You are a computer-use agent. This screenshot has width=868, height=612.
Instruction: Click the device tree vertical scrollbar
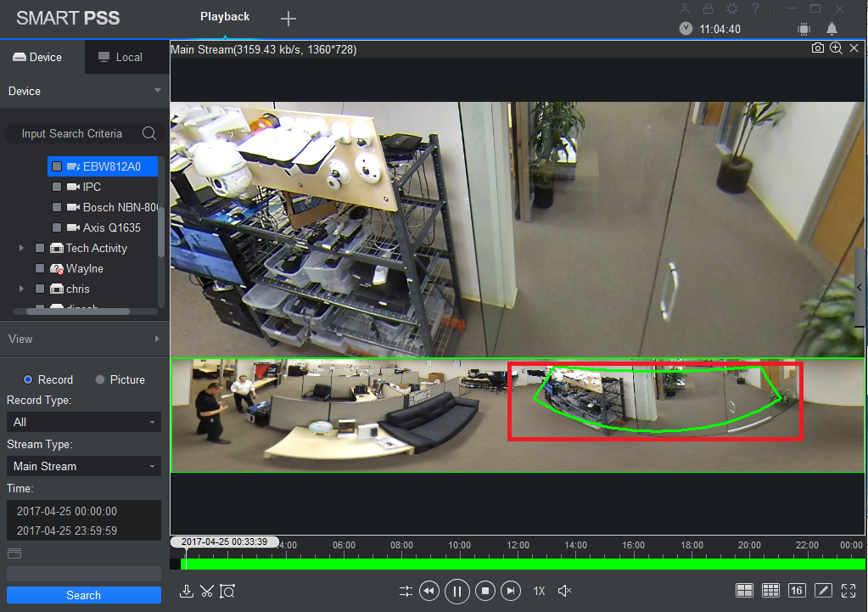pos(161,230)
